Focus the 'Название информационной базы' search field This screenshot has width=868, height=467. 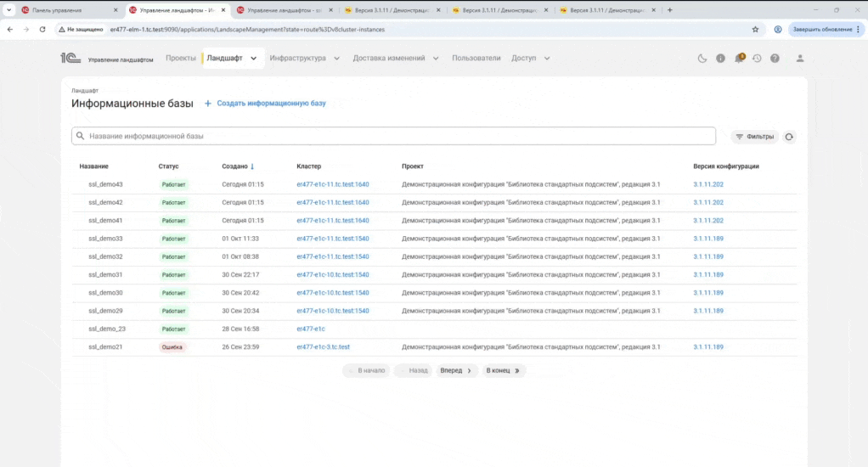[x=393, y=136]
